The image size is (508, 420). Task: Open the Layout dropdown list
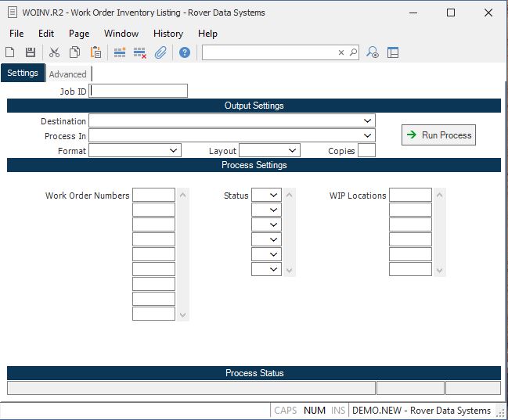(x=292, y=151)
